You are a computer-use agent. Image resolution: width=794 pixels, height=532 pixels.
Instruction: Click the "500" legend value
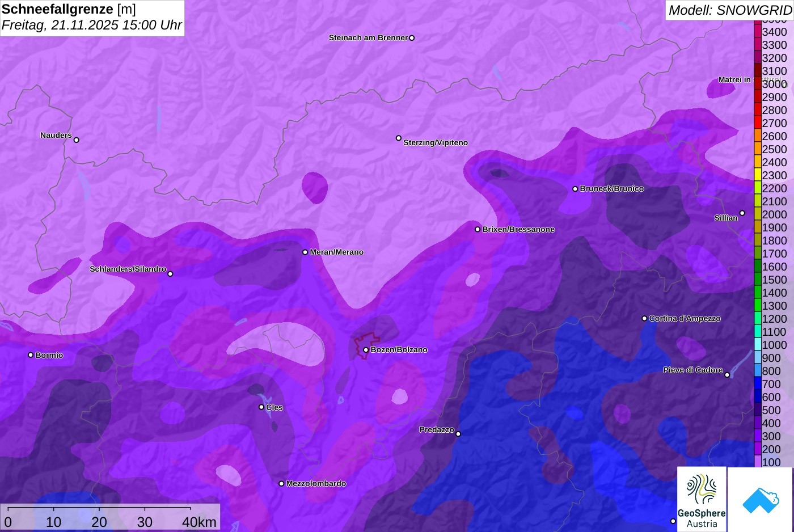coord(771,410)
